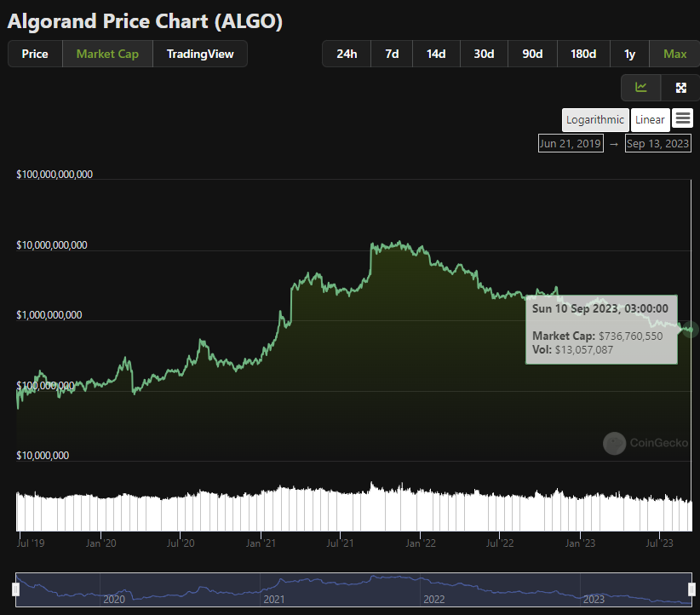
Task: Edit the Jun 21, 2019 start date
Action: tap(571, 143)
